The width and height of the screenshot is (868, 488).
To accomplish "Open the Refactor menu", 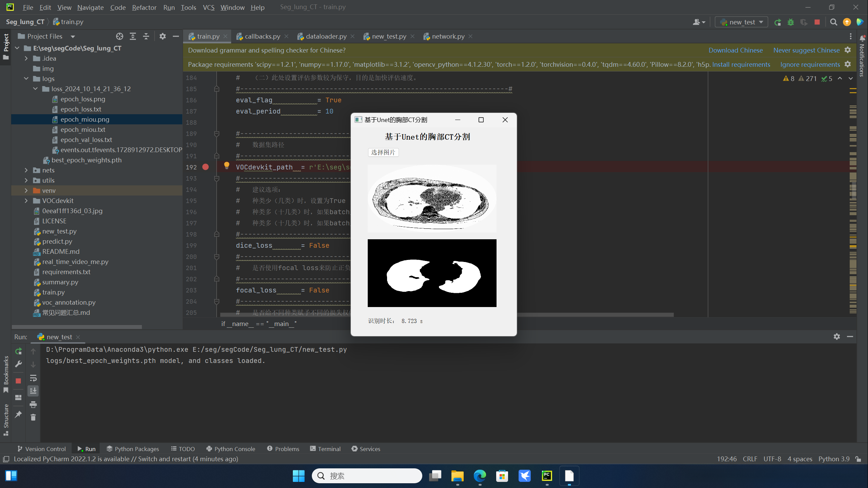I will (x=144, y=7).
